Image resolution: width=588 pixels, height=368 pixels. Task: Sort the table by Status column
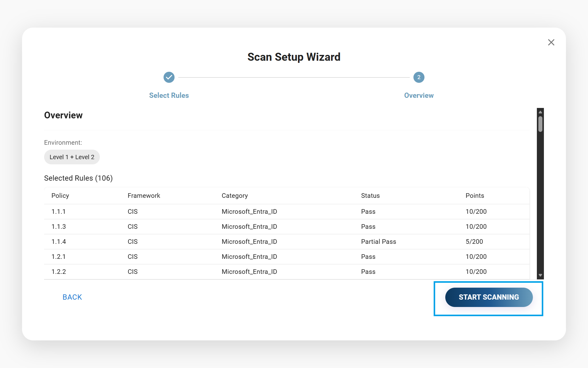(370, 195)
